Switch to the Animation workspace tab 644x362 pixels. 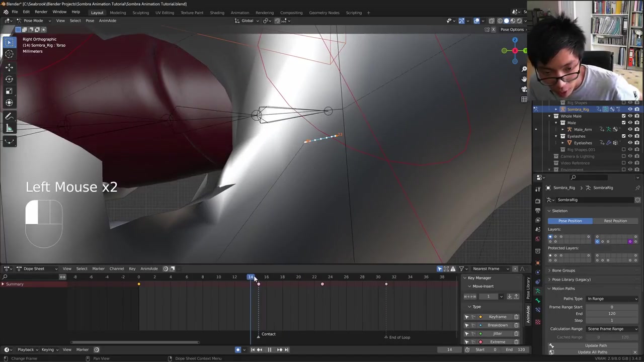[239, 13]
